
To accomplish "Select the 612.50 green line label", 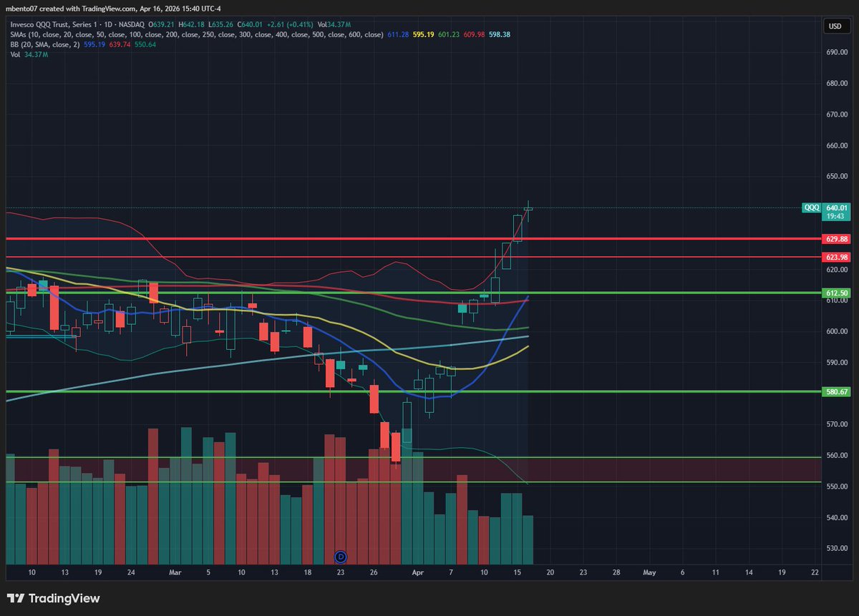I will coord(836,293).
